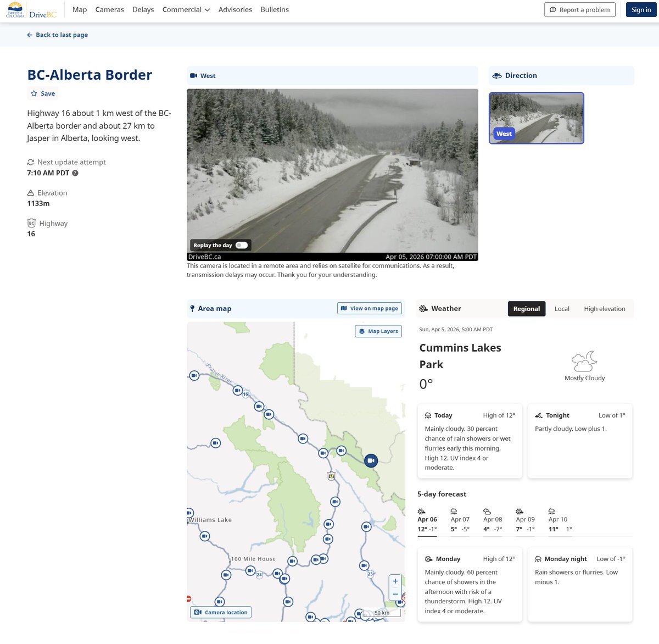
Task: Switch weather to the Local tab
Action: [562, 309]
